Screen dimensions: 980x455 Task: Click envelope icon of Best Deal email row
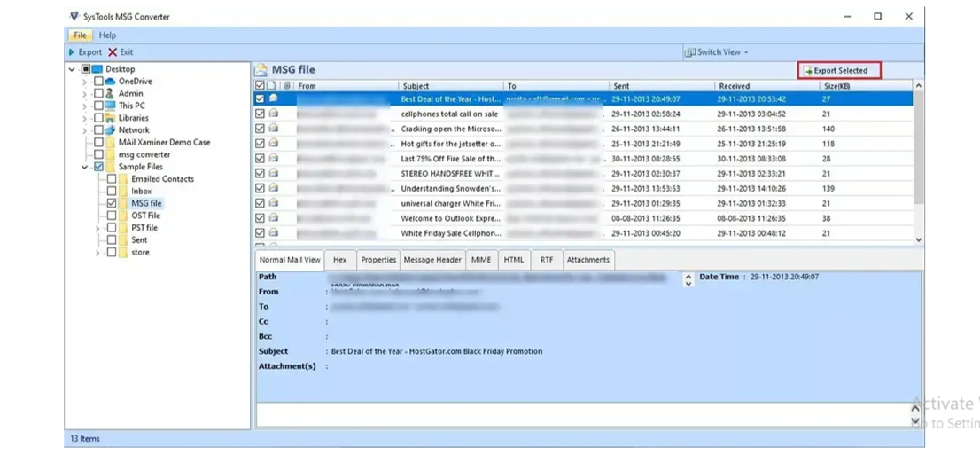(273, 98)
